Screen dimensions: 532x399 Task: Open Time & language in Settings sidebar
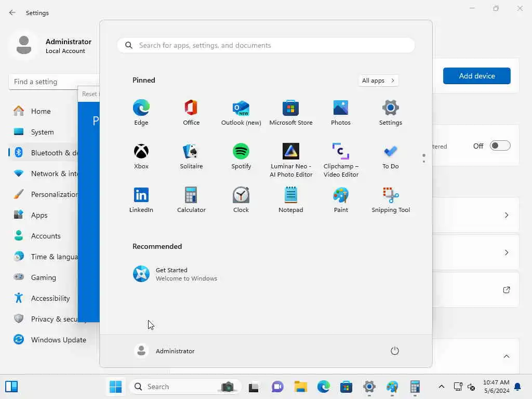[x=43, y=257]
